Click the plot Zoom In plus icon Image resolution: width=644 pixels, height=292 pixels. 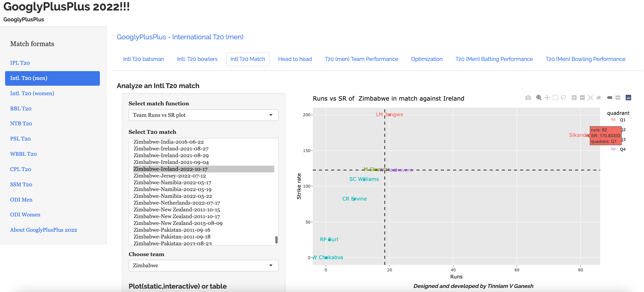(574, 98)
